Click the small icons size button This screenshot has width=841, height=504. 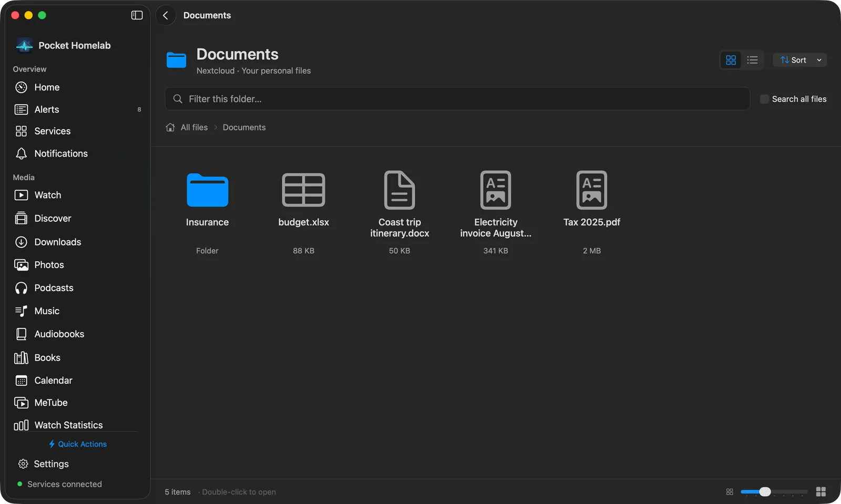tap(730, 492)
